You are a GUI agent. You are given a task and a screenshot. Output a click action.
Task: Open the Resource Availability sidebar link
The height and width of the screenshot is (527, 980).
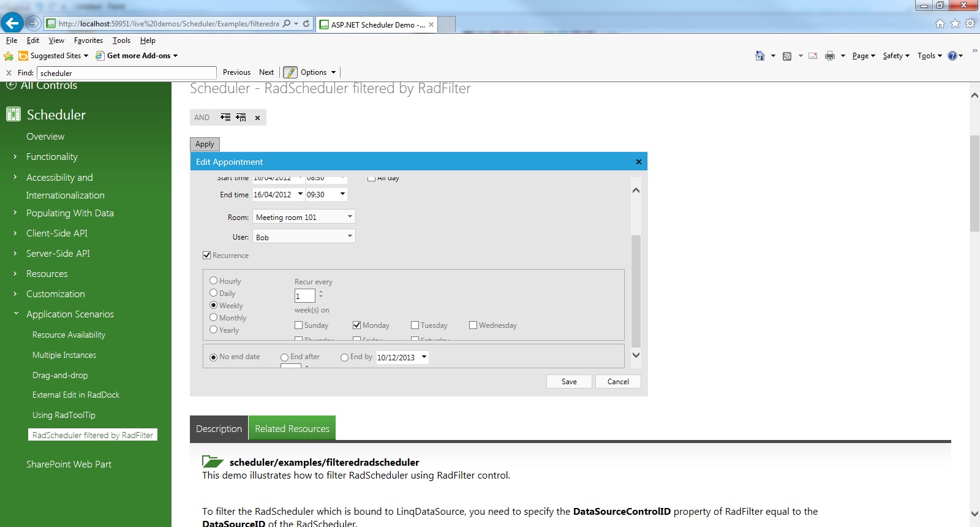click(69, 335)
